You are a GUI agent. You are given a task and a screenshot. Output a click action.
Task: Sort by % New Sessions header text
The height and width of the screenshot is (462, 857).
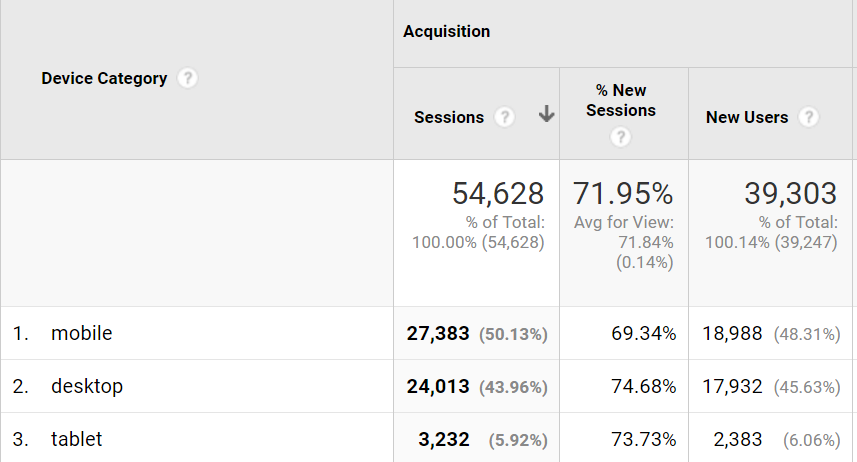(621, 100)
